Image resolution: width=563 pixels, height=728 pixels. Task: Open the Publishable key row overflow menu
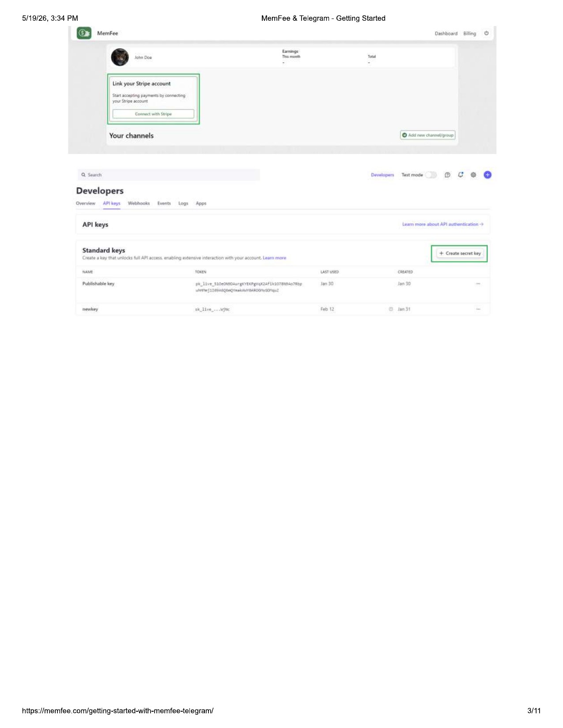point(478,284)
